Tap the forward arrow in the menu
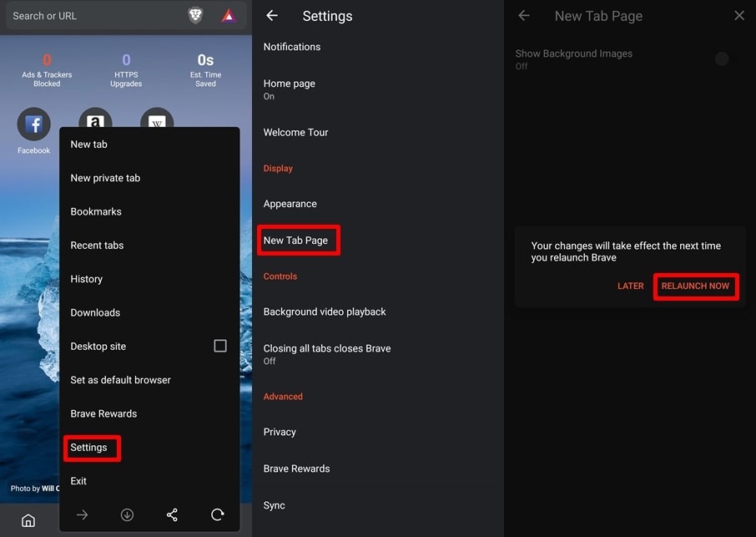 tap(82, 514)
